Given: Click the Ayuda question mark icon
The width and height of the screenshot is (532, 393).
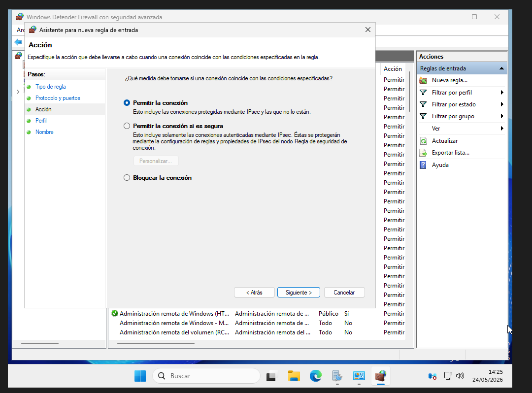Looking at the screenshot, I should pyautogui.click(x=423, y=165).
